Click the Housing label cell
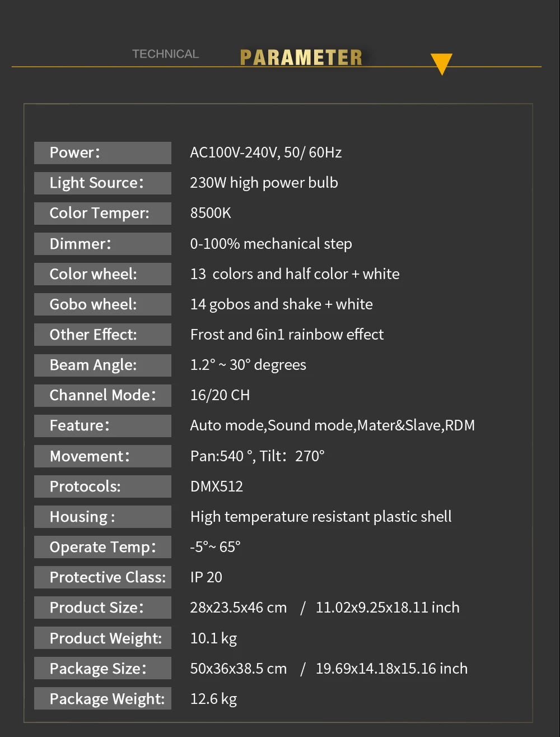This screenshot has height=737, width=560. [102, 517]
